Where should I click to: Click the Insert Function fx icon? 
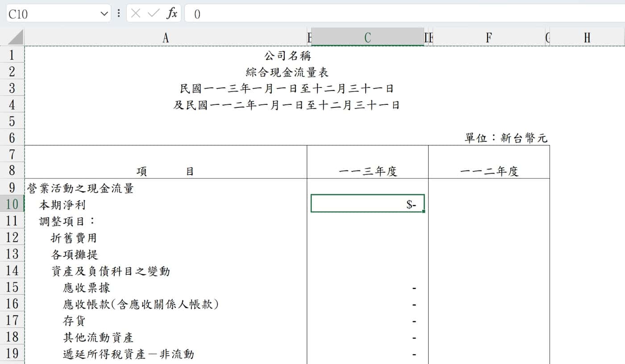pyautogui.click(x=172, y=13)
